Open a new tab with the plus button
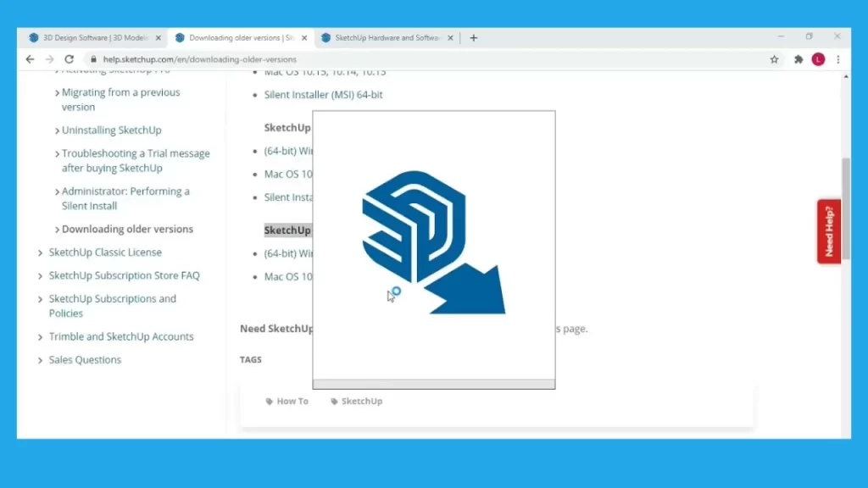This screenshot has height=488, width=868. [473, 37]
